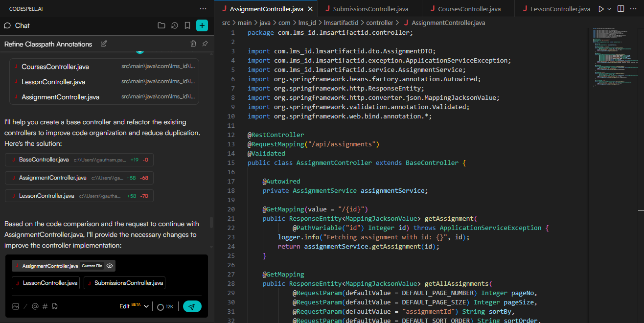Screen dimensions: 644x323
Task: Click the getAllAssignments method name
Action: 456,283
